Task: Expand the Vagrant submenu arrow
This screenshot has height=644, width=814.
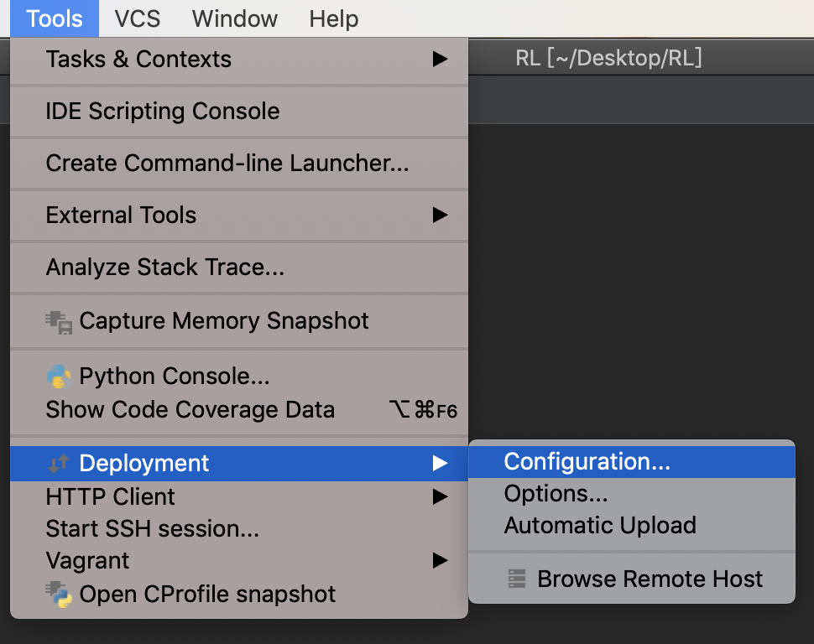Action: [x=440, y=560]
